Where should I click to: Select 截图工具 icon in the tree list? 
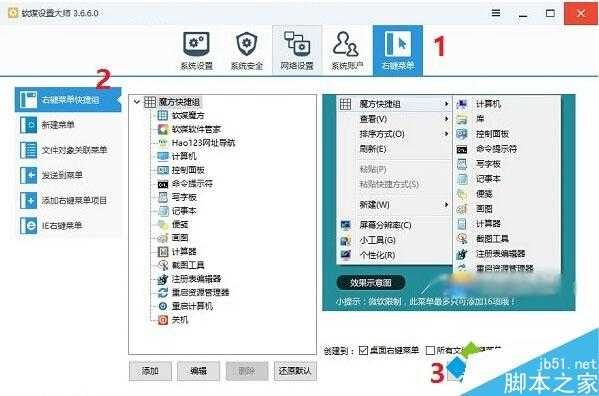tap(163, 265)
